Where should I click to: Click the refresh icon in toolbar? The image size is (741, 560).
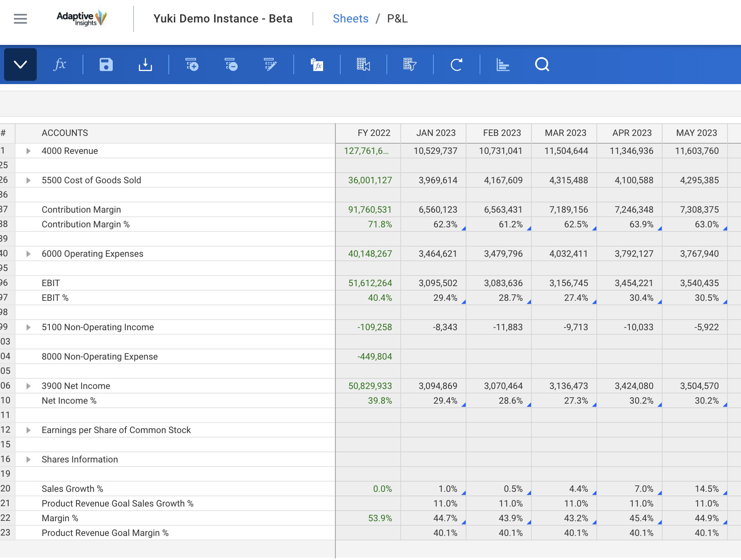pos(456,64)
